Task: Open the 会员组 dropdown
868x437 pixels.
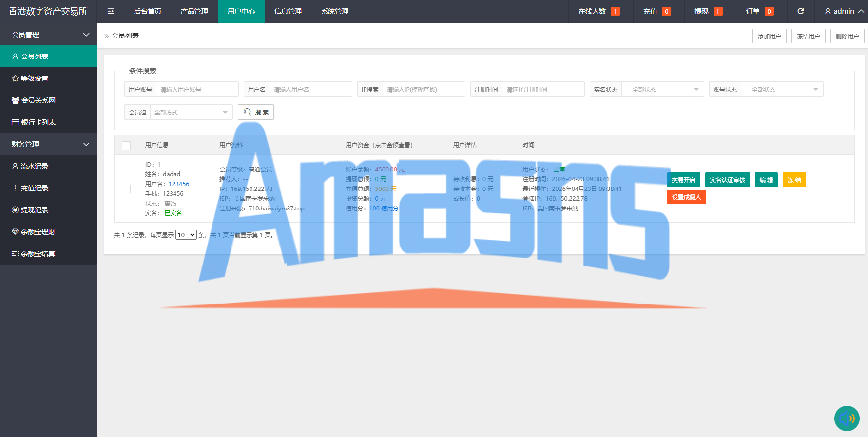Action: (192, 112)
